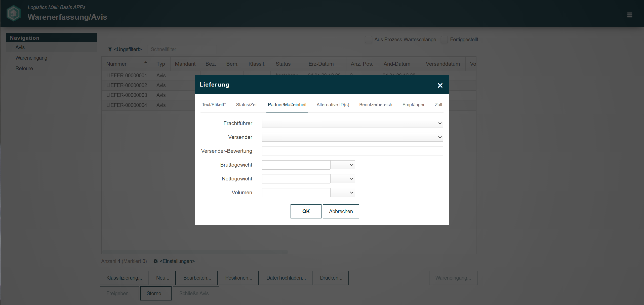Close the Lieferung dialog with X
The height and width of the screenshot is (305, 644).
(x=440, y=86)
